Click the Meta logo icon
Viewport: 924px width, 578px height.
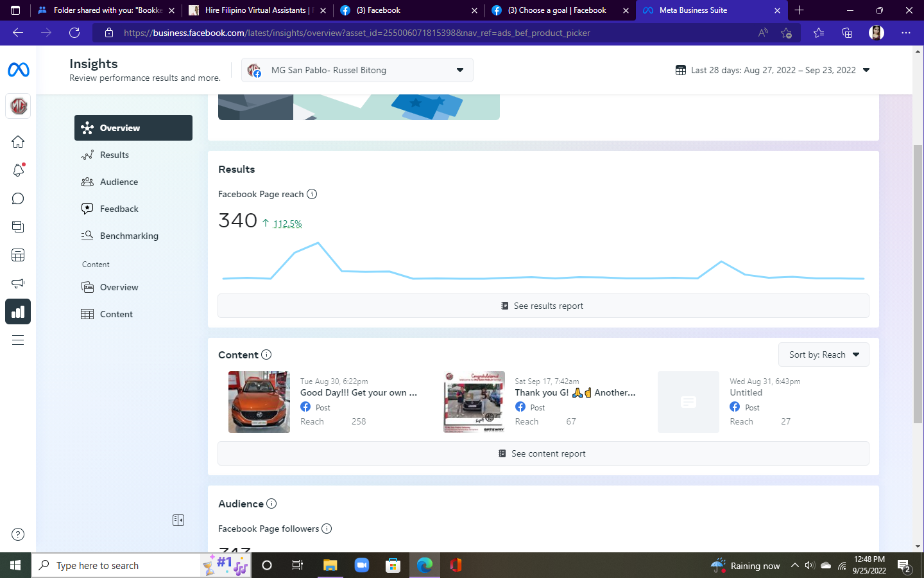coord(18,69)
